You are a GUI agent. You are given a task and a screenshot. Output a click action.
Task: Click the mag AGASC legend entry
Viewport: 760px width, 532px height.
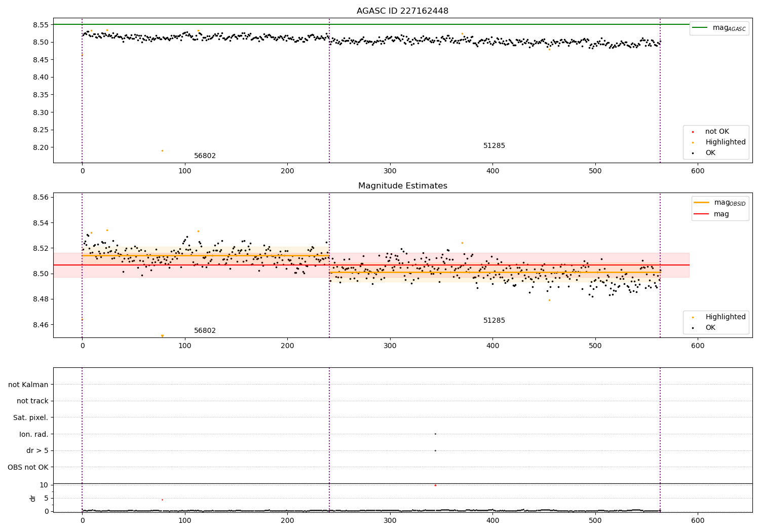pyautogui.click(x=719, y=28)
